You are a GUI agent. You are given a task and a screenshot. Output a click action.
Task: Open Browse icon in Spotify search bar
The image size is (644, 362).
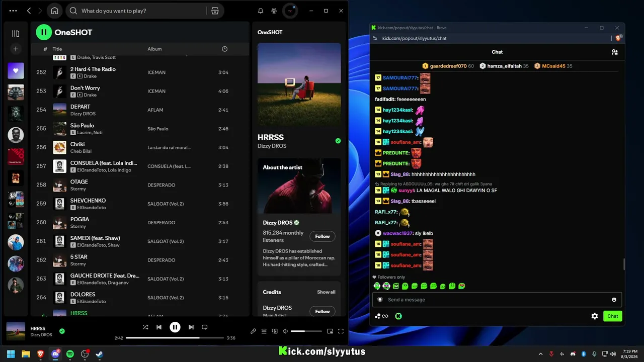215,11
